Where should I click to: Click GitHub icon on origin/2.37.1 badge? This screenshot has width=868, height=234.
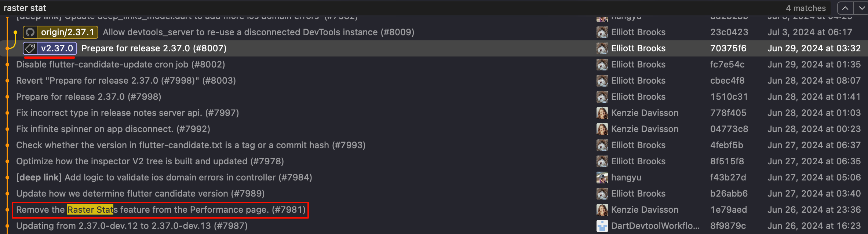[x=30, y=32]
